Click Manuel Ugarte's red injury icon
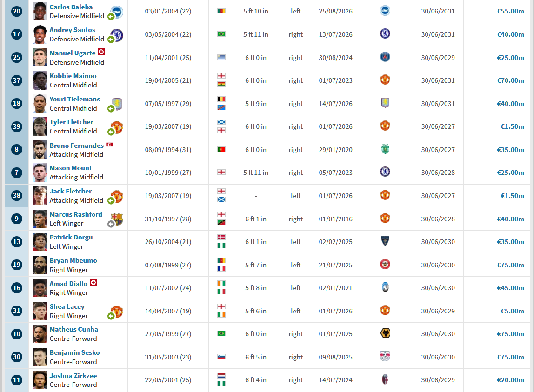Image resolution: width=534 pixels, height=392 pixels. tap(101, 52)
